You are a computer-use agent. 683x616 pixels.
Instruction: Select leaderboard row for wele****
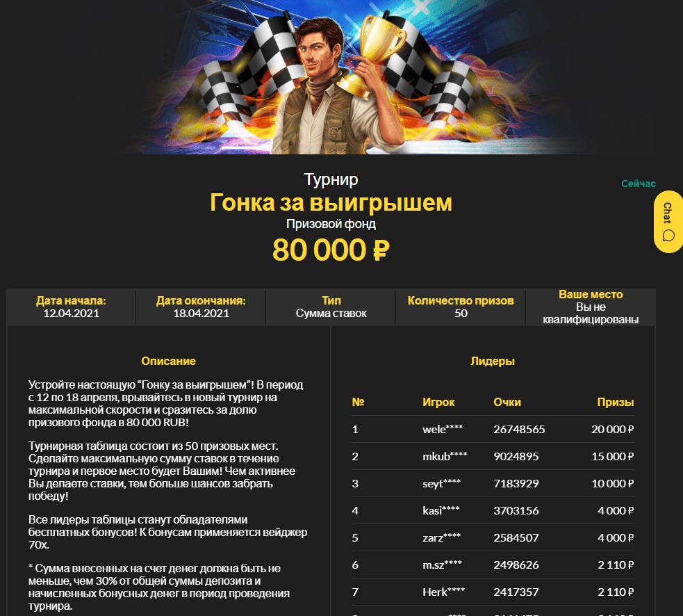493,430
